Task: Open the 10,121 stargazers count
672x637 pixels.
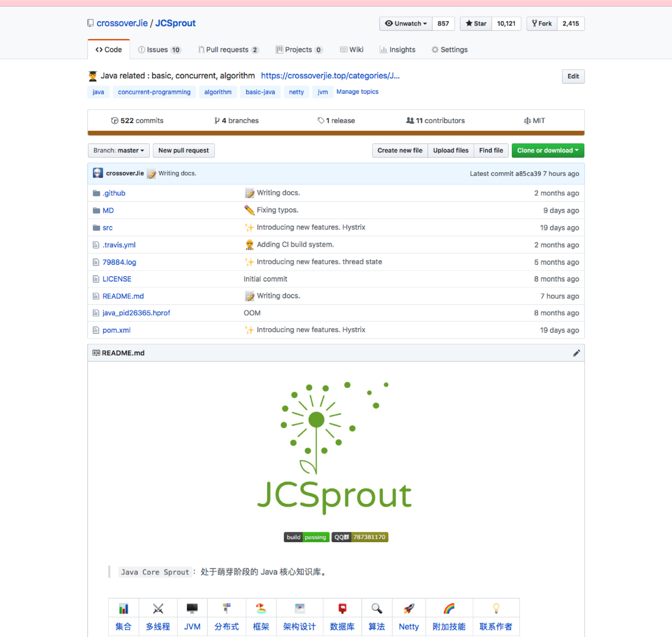Action: tap(506, 23)
